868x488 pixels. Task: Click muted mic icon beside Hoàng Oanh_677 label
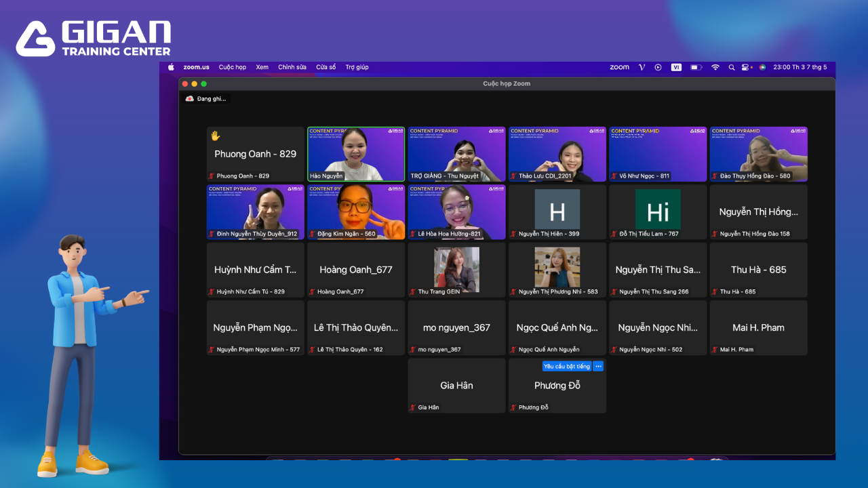312,291
